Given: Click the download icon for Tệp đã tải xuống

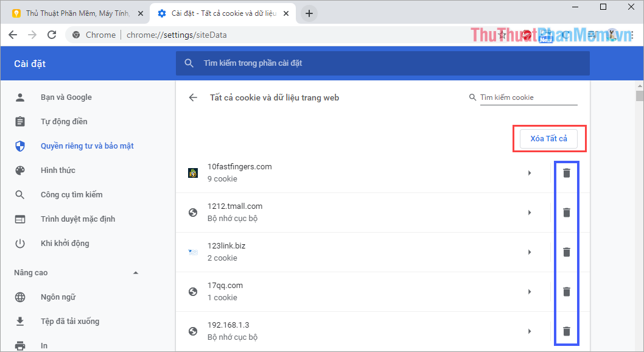Looking at the screenshot, I should [20, 321].
